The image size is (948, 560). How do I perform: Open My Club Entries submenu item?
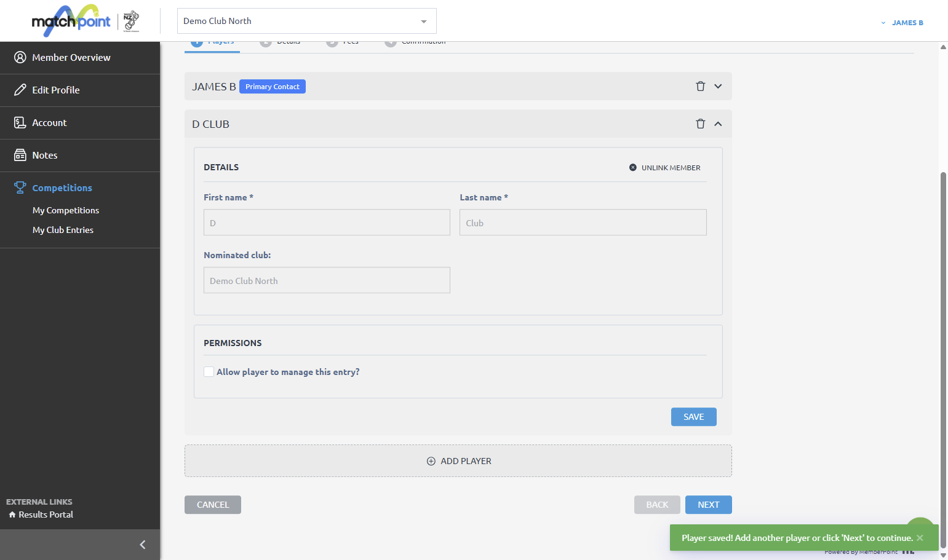click(x=63, y=230)
